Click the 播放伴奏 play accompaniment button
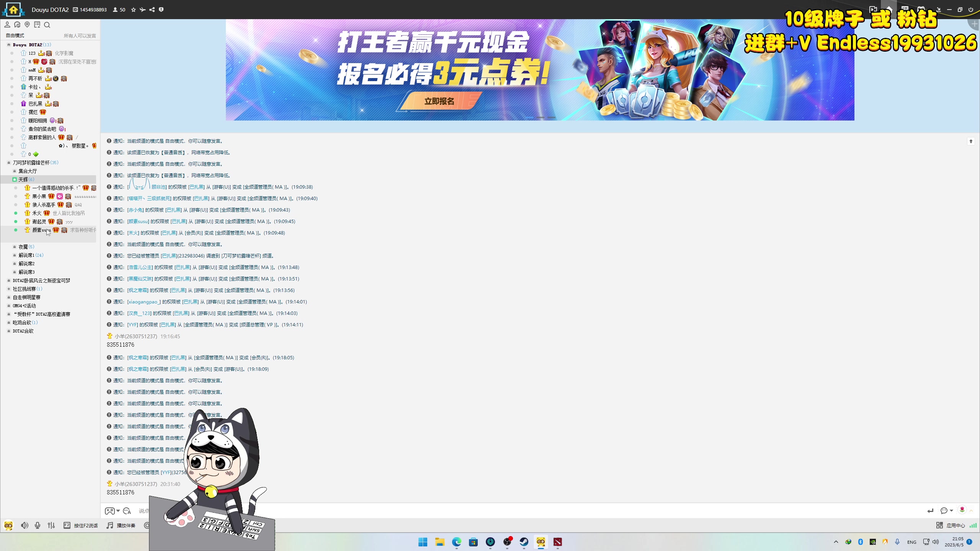Viewport: 980px width, 551px height. (126, 525)
